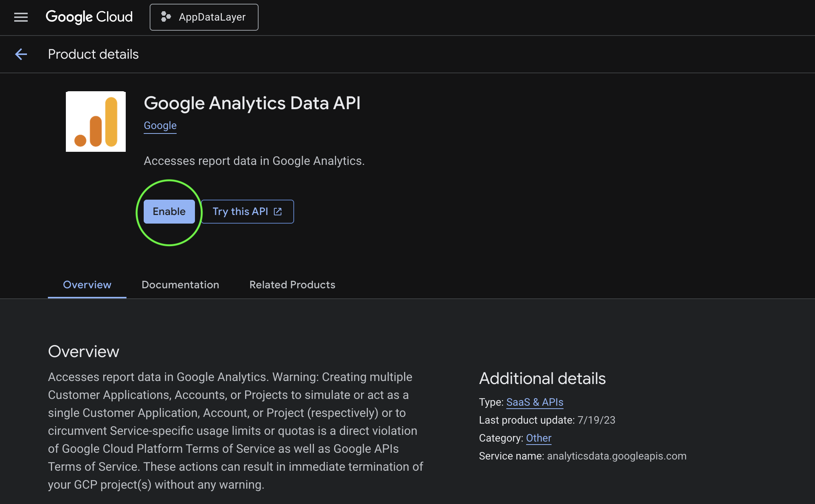
Task: Open the Google publisher link
Action: (x=160, y=126)
